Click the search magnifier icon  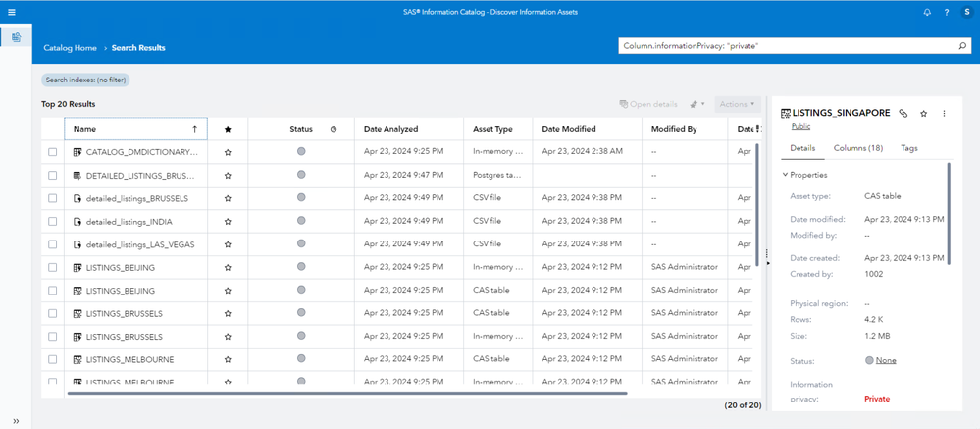pos(962,46)
